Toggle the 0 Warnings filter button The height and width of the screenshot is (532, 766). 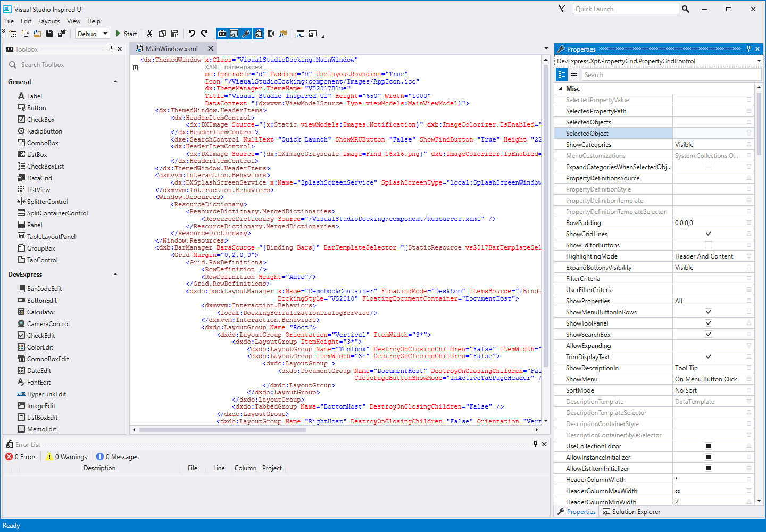(x=66, y=457)
